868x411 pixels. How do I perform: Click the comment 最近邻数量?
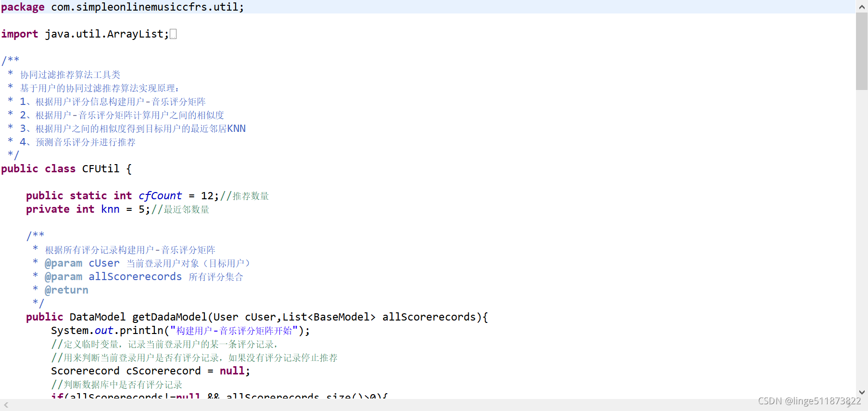tap(180, 209)
